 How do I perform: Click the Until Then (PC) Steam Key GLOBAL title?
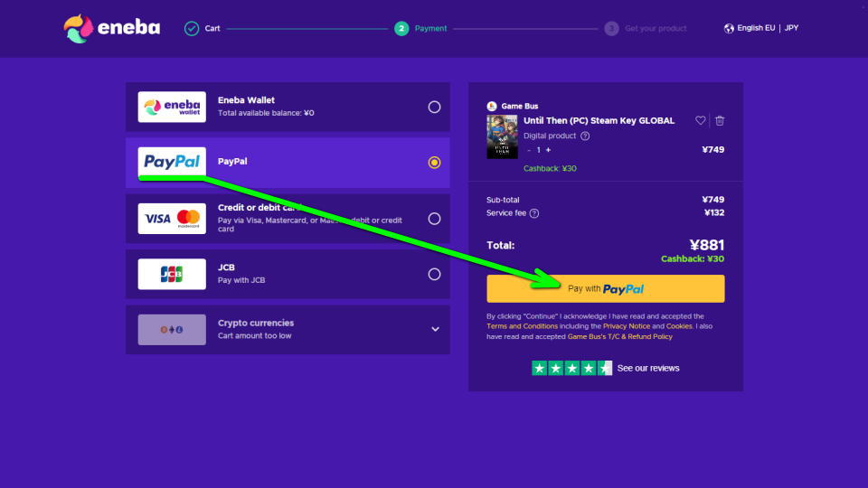click(599, 120)
